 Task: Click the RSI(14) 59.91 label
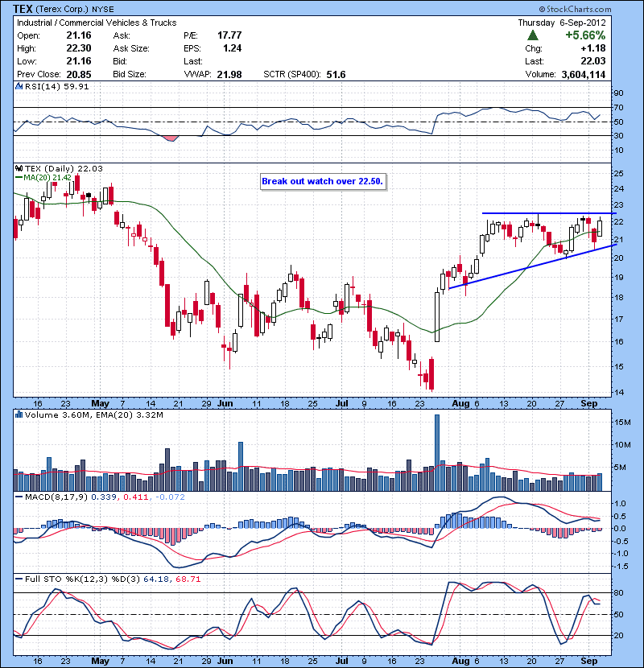click(56, 86)
